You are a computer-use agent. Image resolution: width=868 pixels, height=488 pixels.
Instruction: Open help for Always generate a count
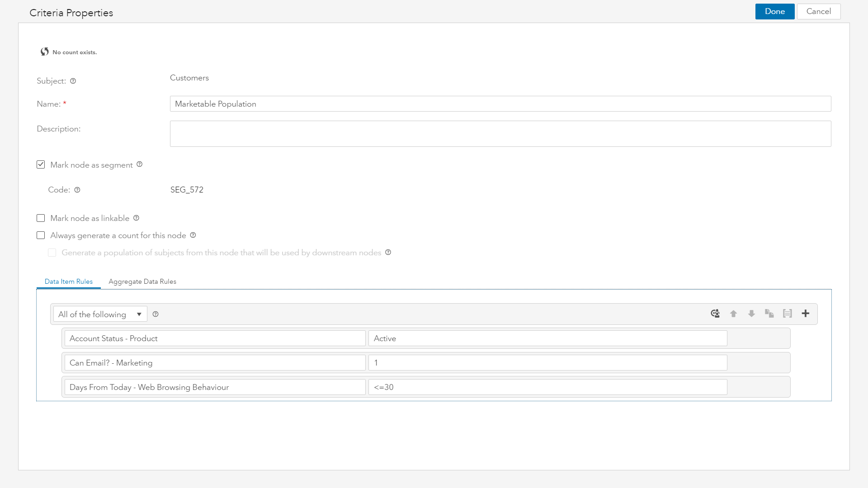193,235
